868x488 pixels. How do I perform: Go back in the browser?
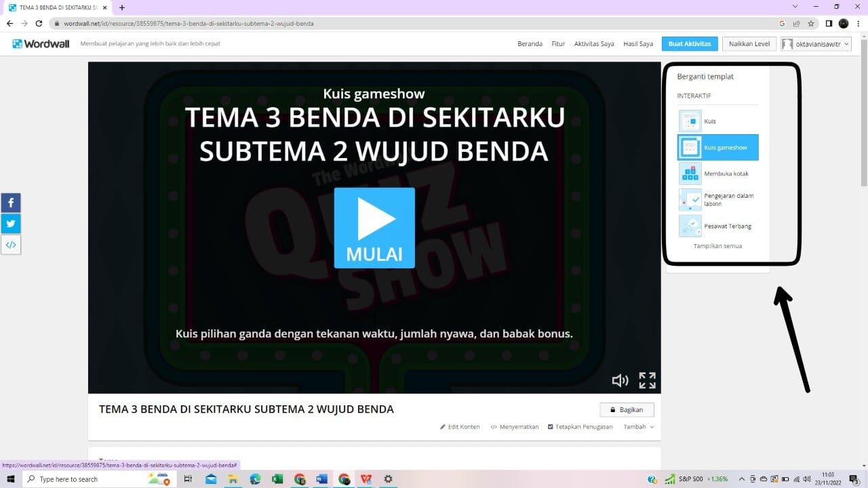click(x=9, y=23)
